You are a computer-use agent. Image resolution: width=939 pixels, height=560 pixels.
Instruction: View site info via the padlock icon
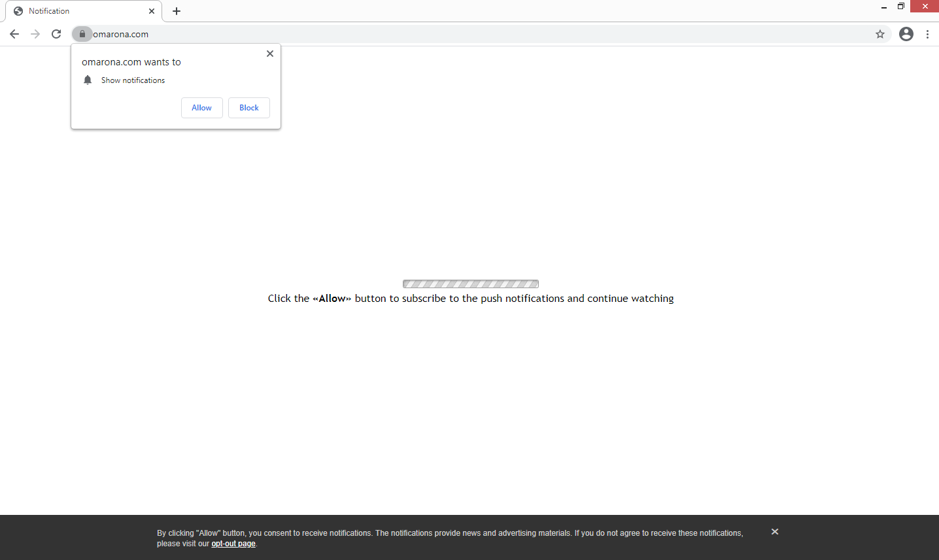click(82, 34)
